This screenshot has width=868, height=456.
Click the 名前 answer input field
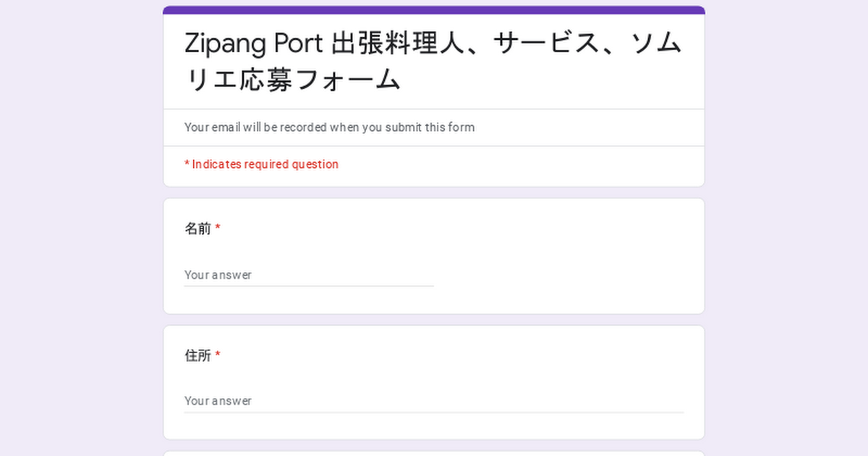click(309, 275)
